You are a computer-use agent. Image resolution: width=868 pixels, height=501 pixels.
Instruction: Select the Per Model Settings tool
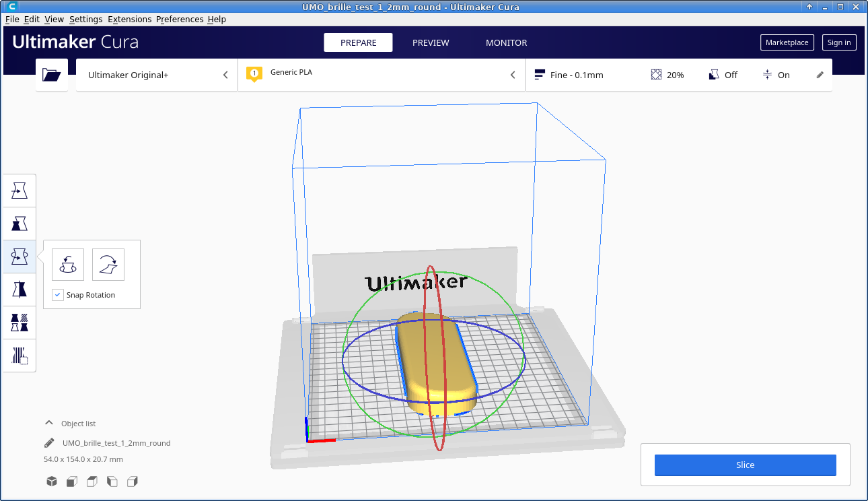(x=20, y=323)
